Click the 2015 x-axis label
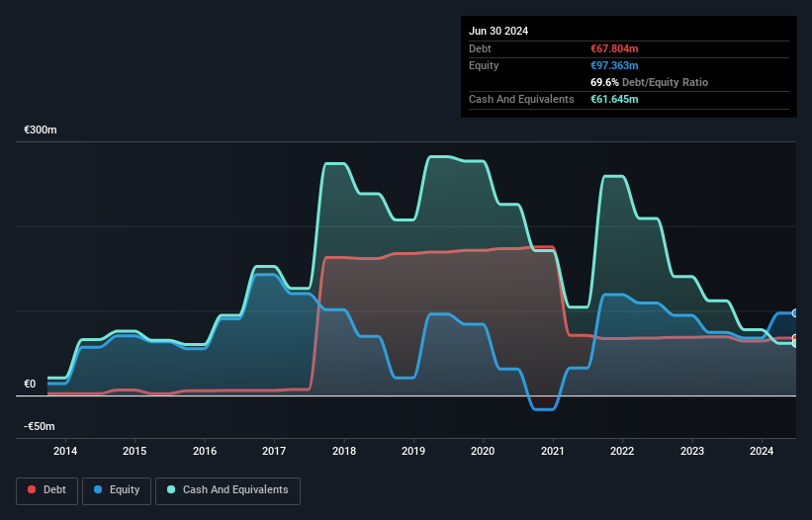Screen dimensions: 812x520 tap(135, 451)
